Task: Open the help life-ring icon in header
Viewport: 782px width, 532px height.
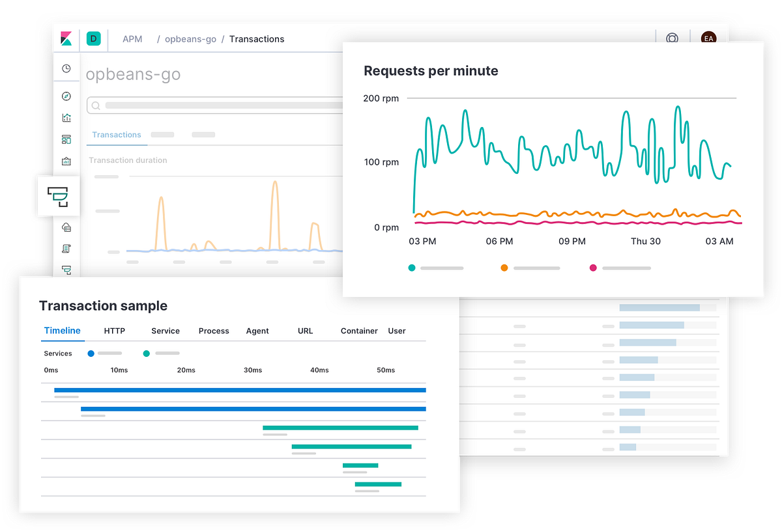Action: pos(671,38)
